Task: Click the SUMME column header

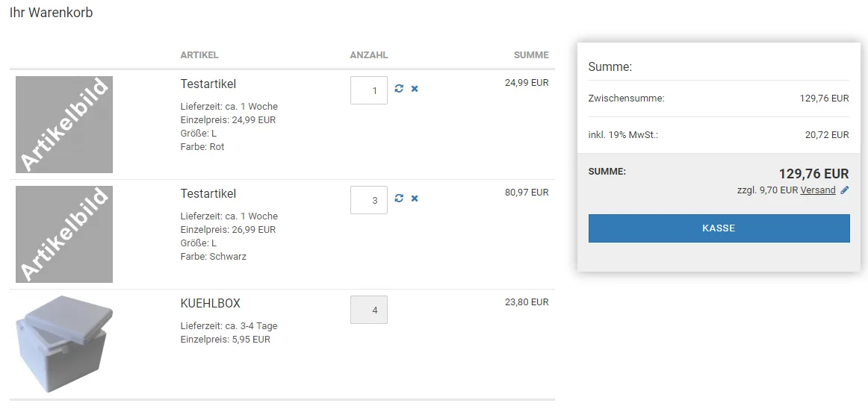Action: pyautogui.click(x=531, y=55)
